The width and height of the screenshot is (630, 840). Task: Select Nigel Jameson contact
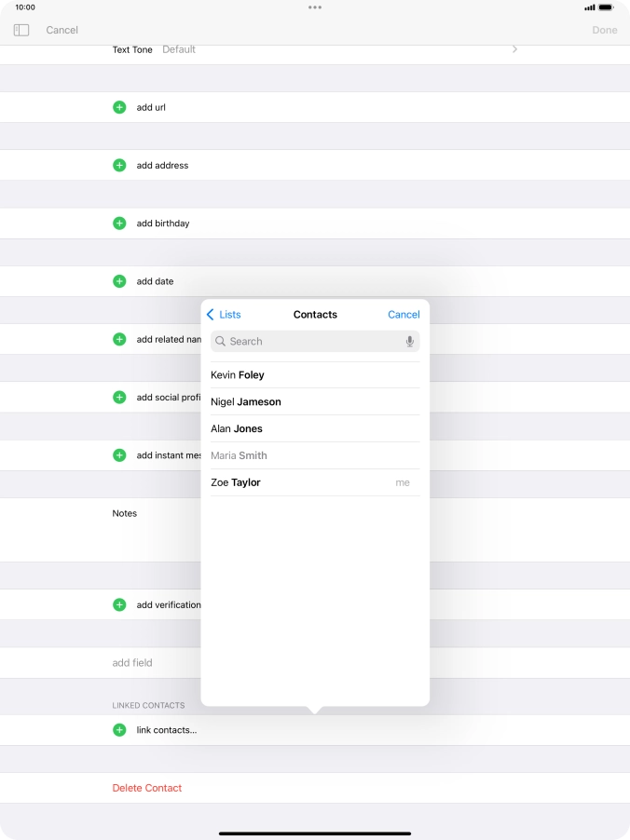click(246, 402)
